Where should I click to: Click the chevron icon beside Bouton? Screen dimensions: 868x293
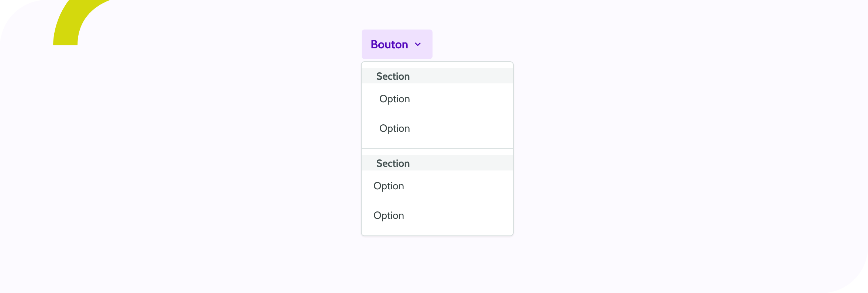point(418,45)
